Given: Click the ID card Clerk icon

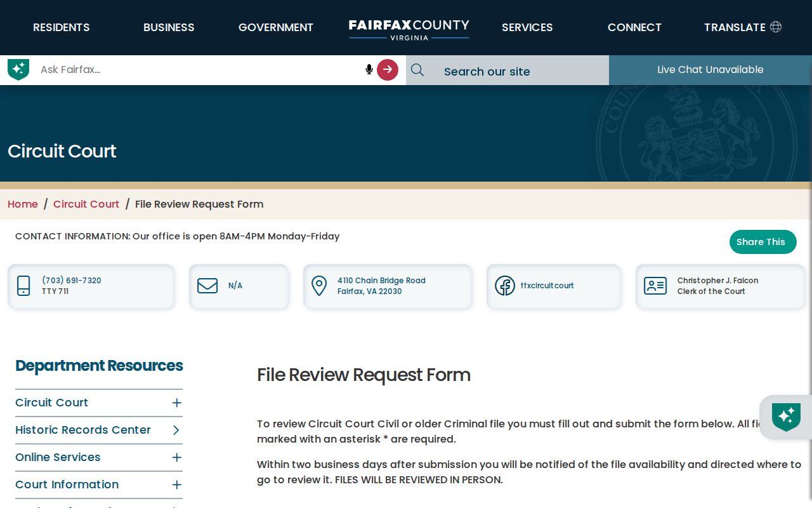Looking at the screenshot, I should (655, 286).
